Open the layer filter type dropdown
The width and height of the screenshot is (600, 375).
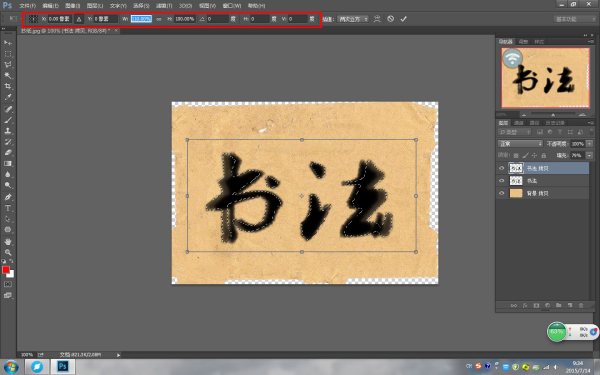(x=515, y=132)
